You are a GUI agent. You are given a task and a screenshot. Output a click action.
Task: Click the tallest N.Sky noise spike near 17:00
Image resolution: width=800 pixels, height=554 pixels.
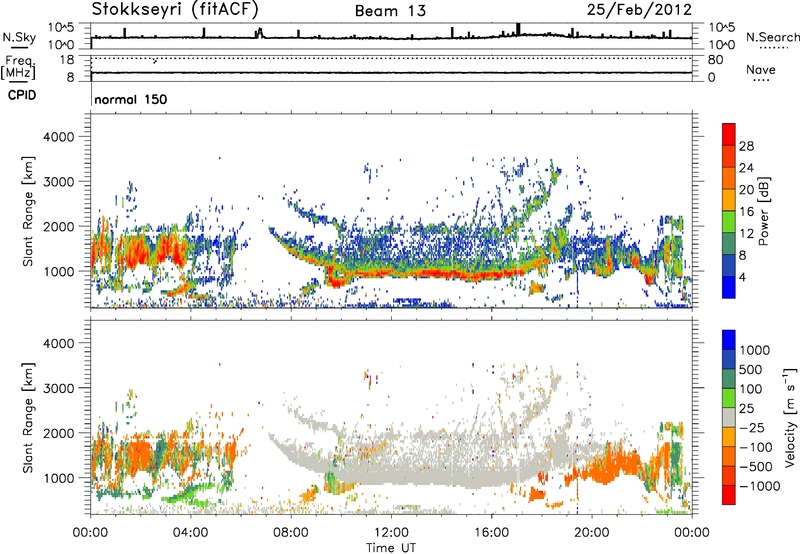pos(518,29)
